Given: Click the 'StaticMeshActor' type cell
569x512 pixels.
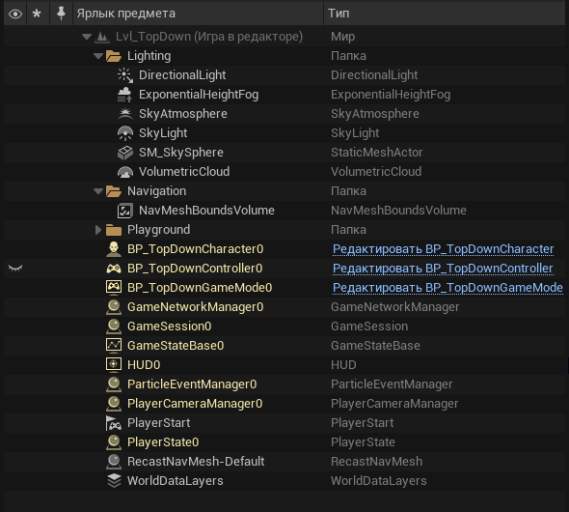Looking at the screenshot, I should 377,152.
